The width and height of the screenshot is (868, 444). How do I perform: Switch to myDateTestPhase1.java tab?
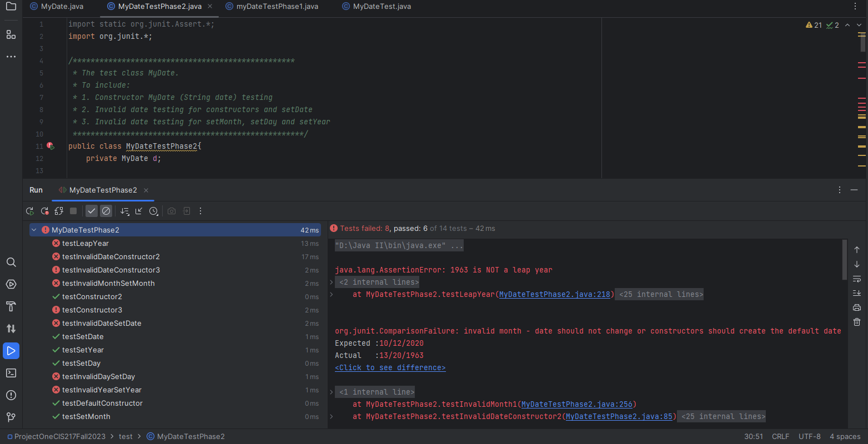[272, 7]
